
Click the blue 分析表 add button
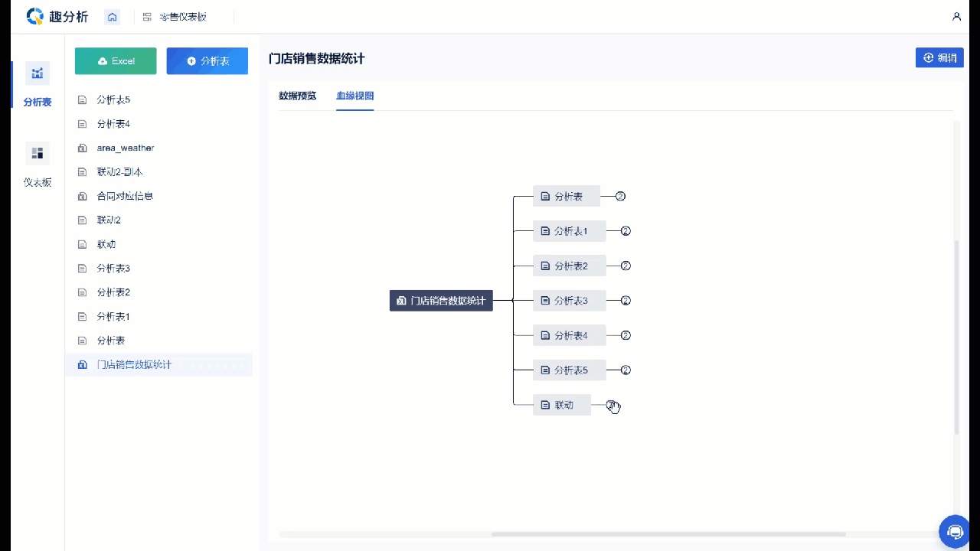(x=207, y=61)
